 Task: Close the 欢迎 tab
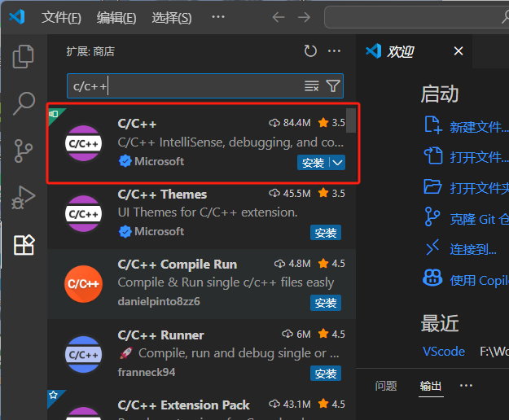459,51
